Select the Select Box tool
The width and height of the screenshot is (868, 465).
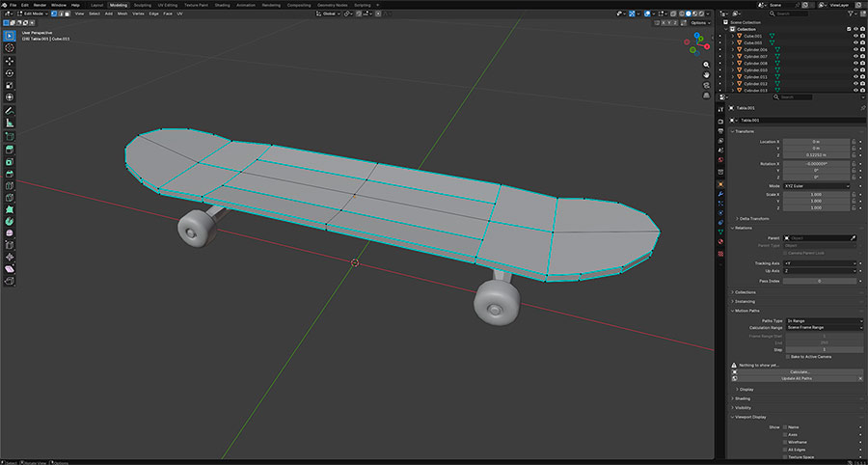click(10, 36)
